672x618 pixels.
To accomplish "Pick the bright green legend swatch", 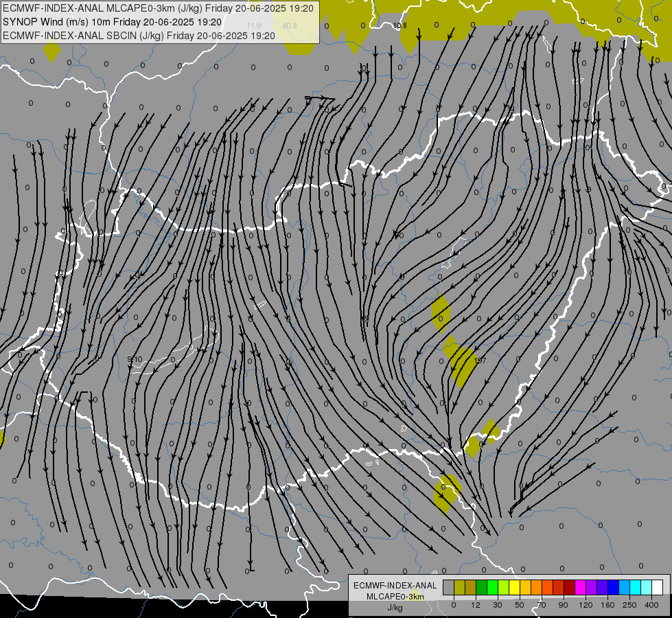I will coord(492,587).
